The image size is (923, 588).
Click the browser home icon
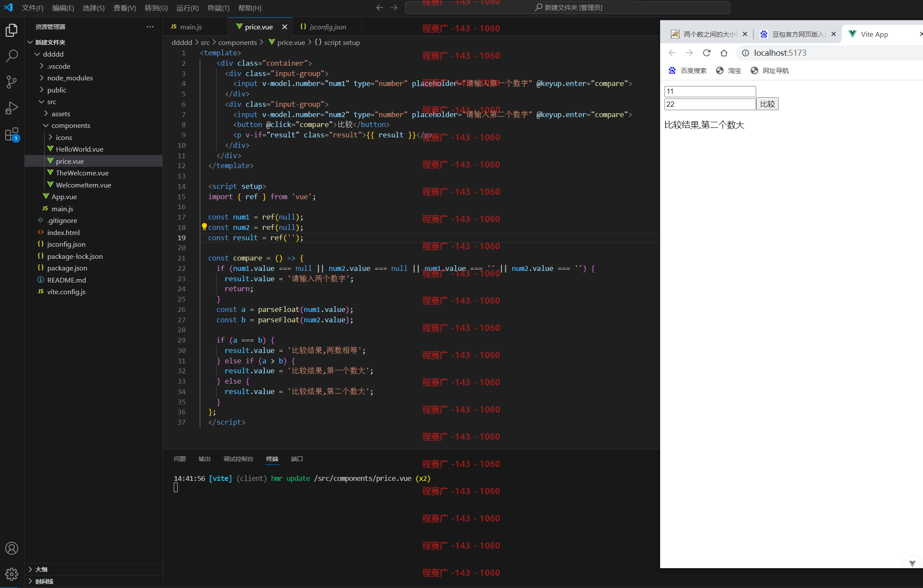coord(724,53)
